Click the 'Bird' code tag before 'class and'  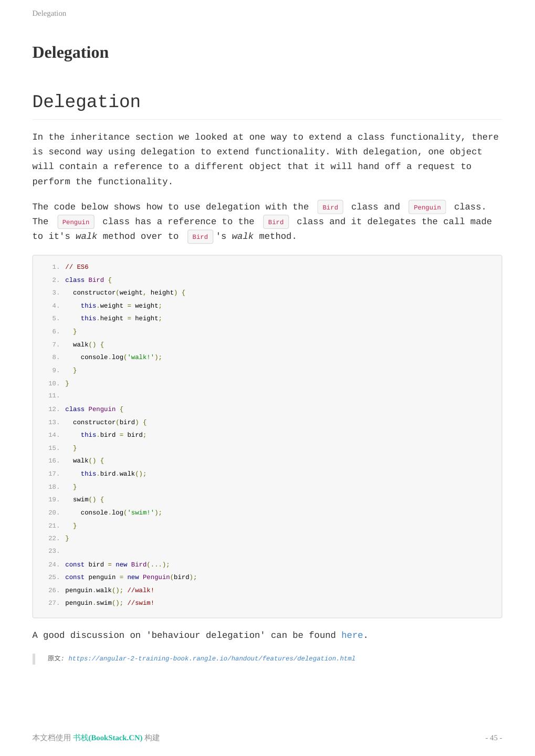click(330, 207)
